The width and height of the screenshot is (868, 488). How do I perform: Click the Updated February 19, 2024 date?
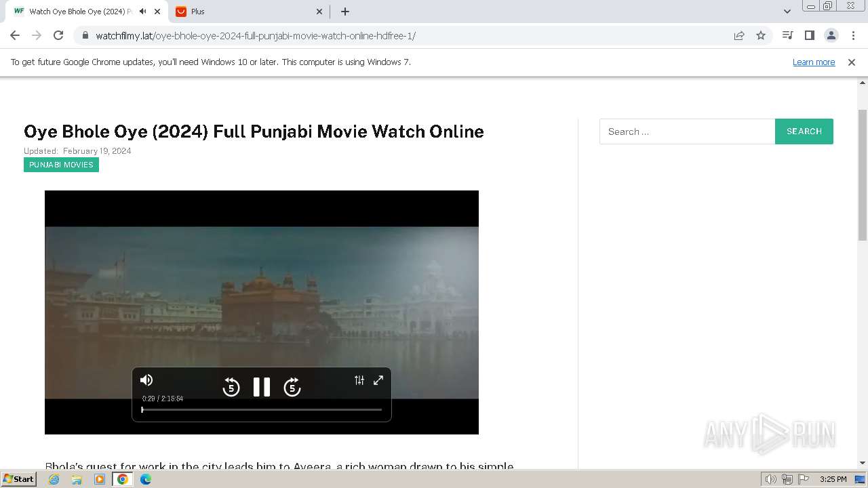(x=77, y=151)
